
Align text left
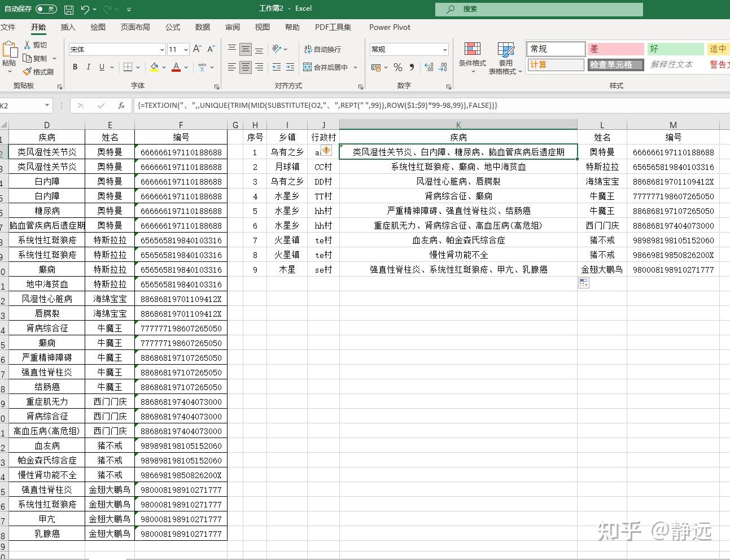pos(232,67)
